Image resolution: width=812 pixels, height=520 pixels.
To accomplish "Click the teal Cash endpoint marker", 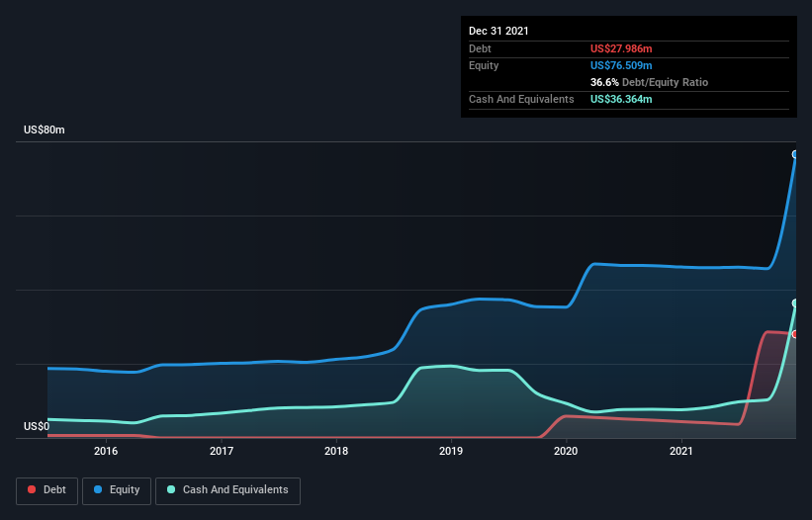I will pyautogui.click(x=795, y=303).
